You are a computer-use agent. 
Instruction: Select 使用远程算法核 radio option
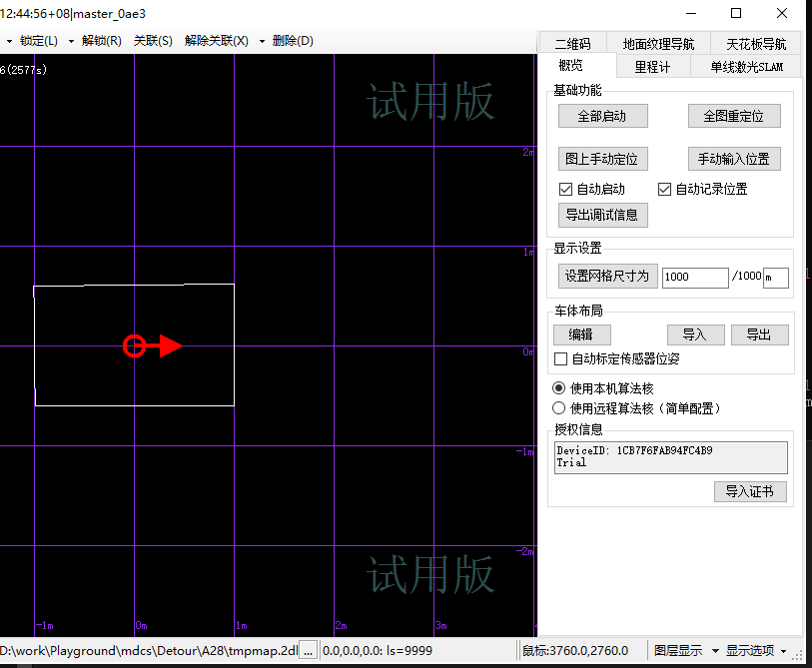pyautogui.click(x=559, y=407)
